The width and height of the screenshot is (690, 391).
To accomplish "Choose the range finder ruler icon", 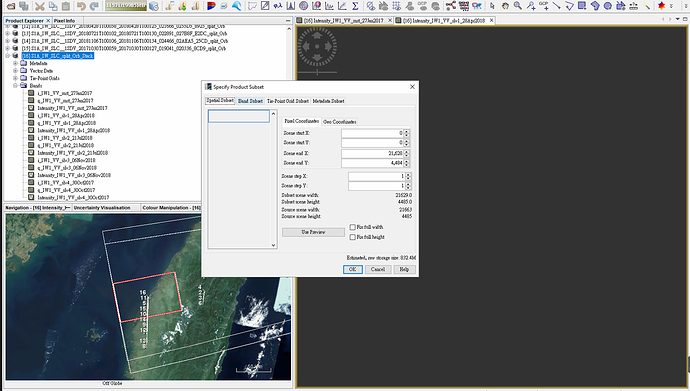I will (634, 6).
